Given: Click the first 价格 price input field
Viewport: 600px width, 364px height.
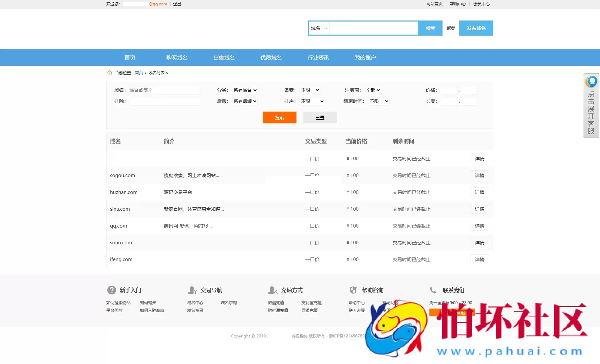Looking at the screenshot, I should 449,90.
